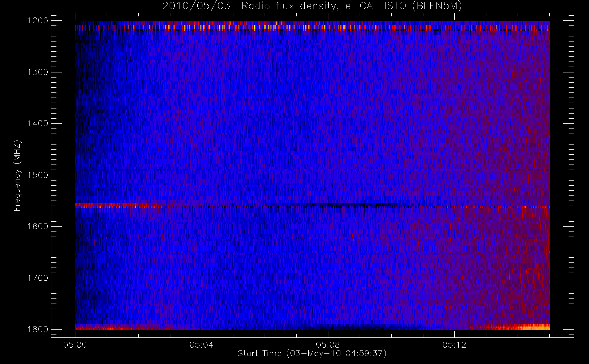The image size is (589, 364).
Task: Click the 1300 frequency tick label
Action: (x=38, y=72)
